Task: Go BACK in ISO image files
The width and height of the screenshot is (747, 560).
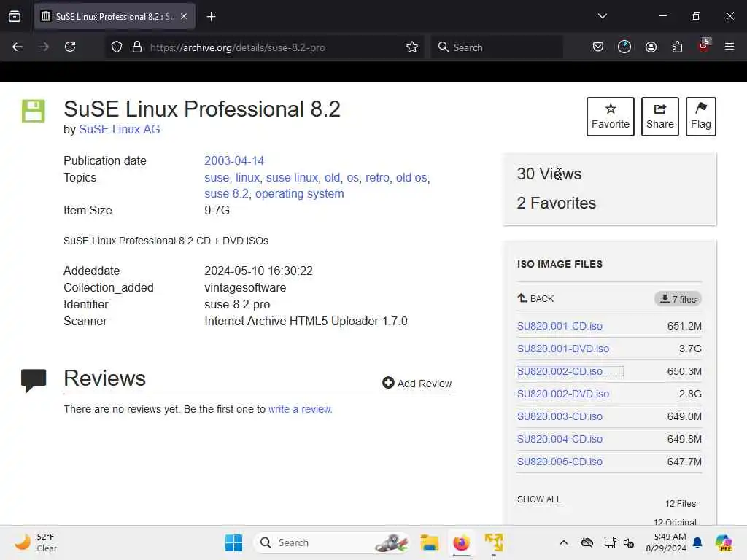Action: point(535,298)
